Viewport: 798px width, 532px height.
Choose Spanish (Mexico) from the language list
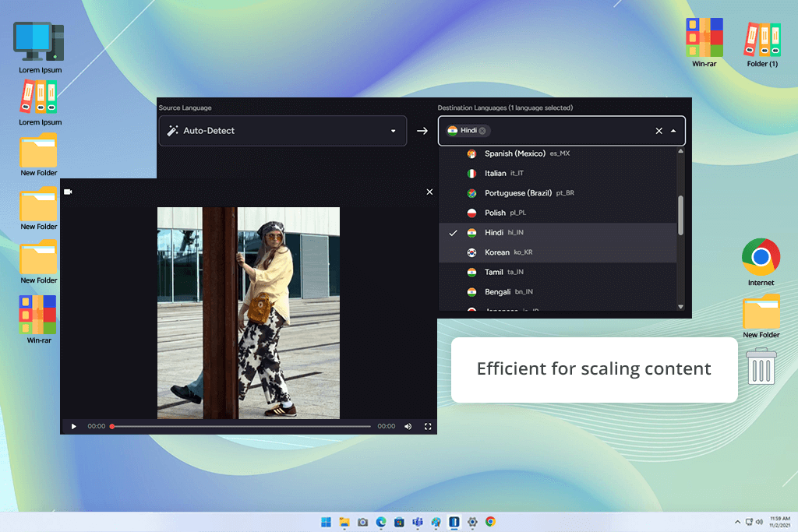pos(514,153)
